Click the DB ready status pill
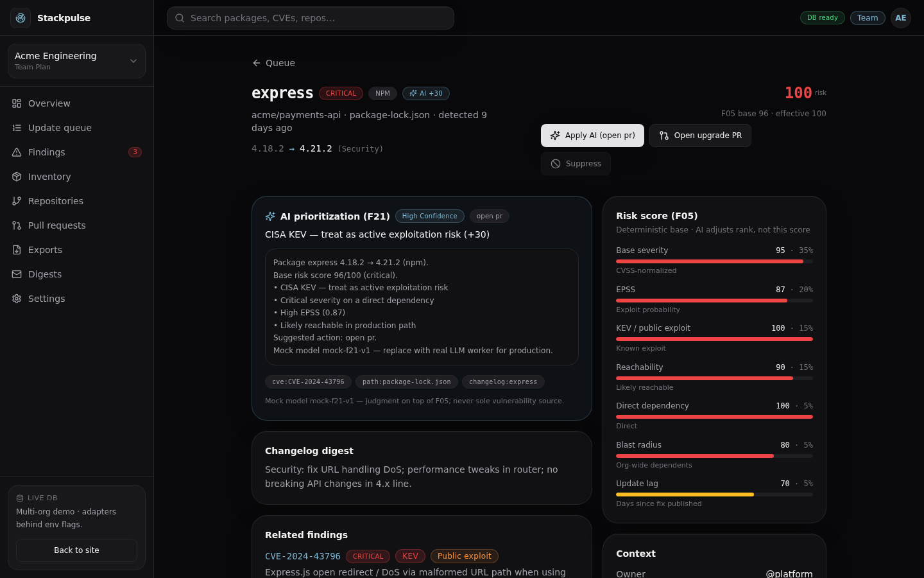This screenshot has width=924, height=578. pyautogui.click(x=823, y=18)
